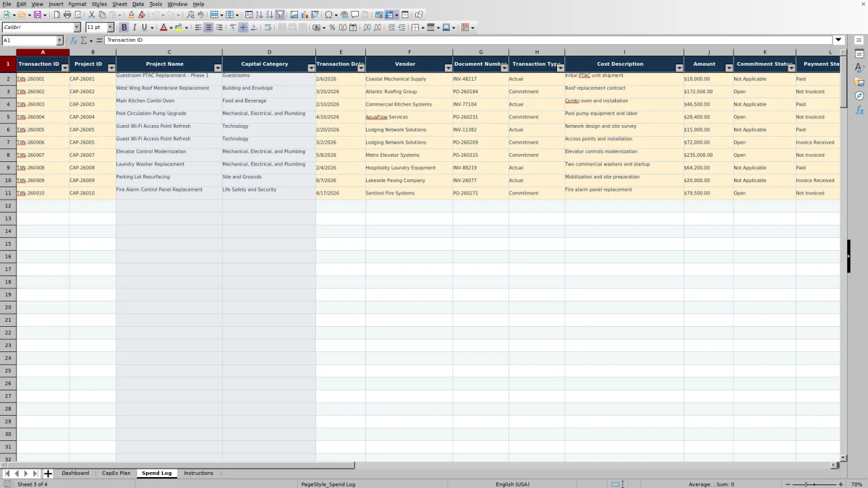
Task: Switch to the Instructions sheet tab
Action: click(198, 473)
